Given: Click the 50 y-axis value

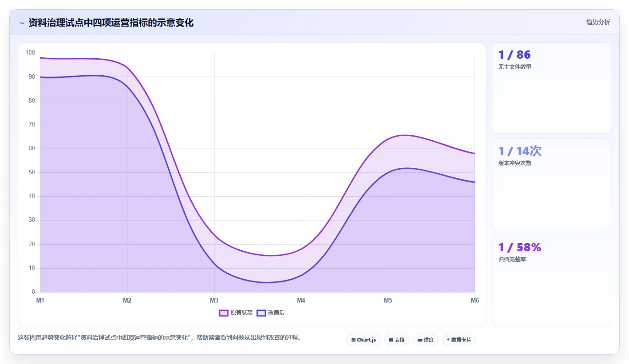Looking at the screenshot, I should [32, 172].
